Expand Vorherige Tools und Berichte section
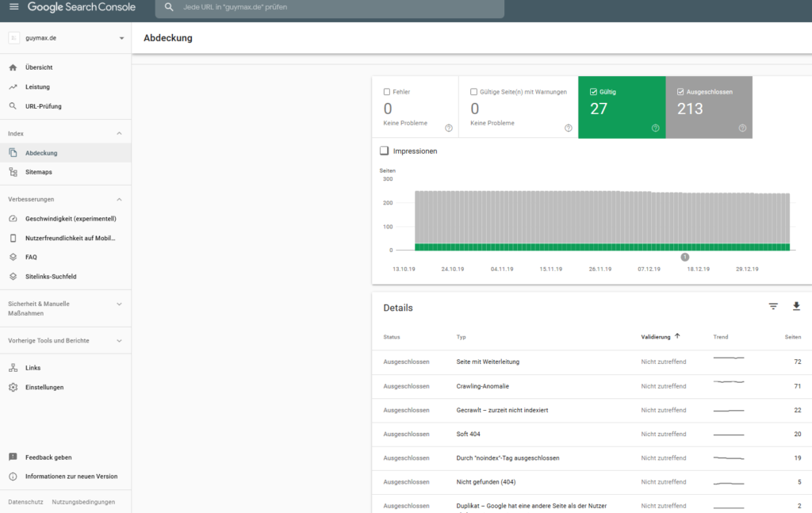This screenshot has width=812, height=513. (x=119, y=341)
